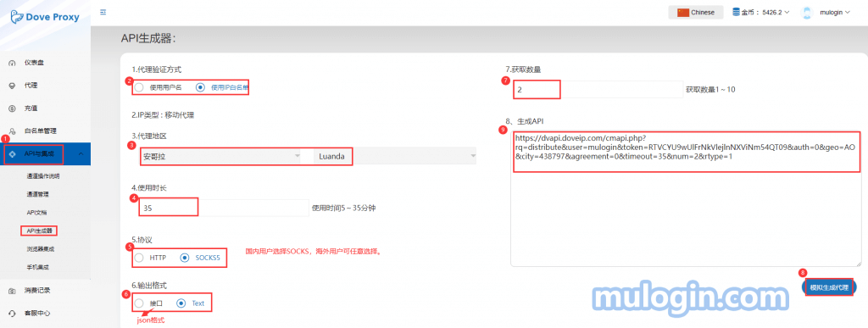868x328 pixels.
Task: Open 白名单管理 in the sidebar
Action: coord(41,131)
